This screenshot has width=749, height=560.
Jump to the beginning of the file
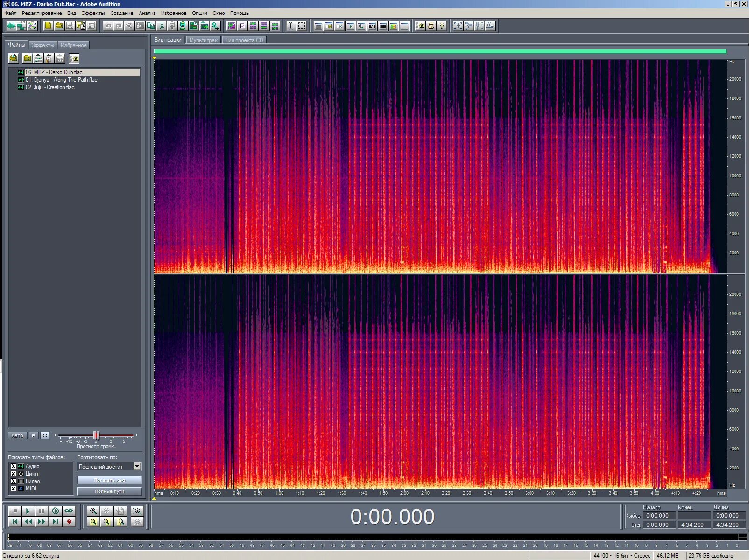14,522
